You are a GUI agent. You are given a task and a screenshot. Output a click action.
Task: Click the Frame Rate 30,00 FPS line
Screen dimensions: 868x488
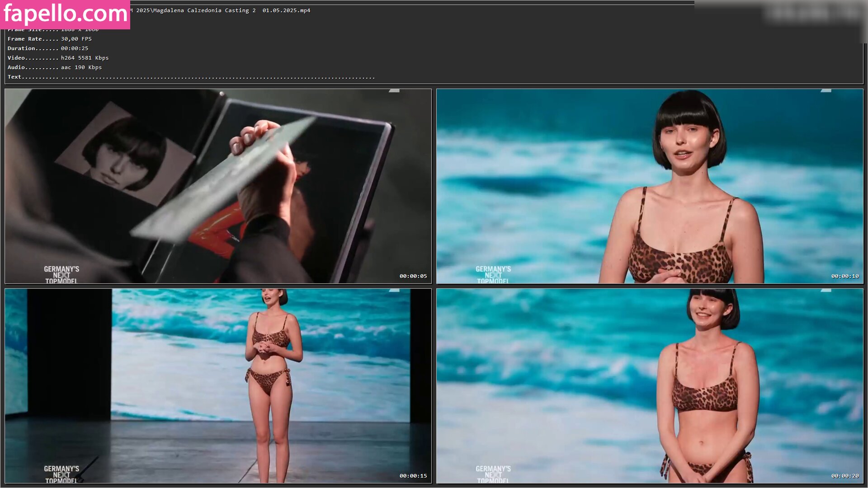[x=50, y=39]
